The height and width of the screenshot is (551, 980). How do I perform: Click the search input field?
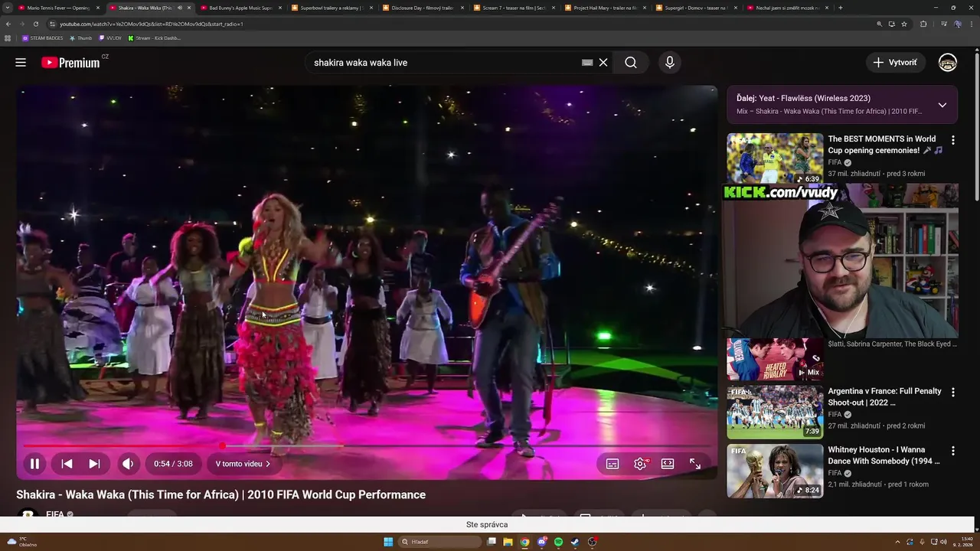444,63
